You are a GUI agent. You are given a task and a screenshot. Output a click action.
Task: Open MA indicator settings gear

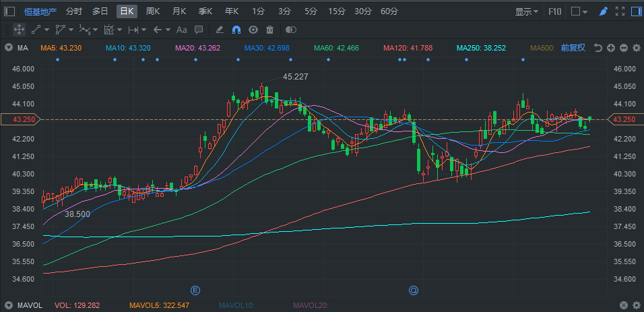coord(635,48)
